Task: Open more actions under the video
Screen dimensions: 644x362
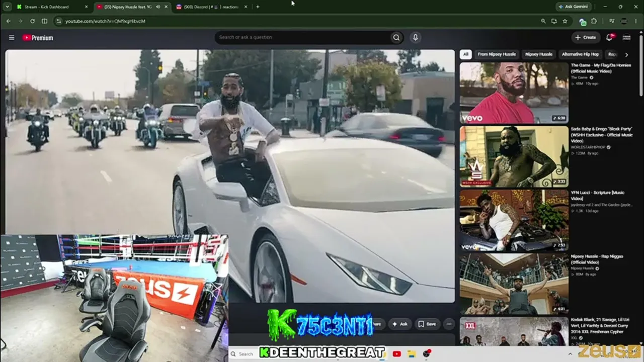Action: [x=449, y=324]
